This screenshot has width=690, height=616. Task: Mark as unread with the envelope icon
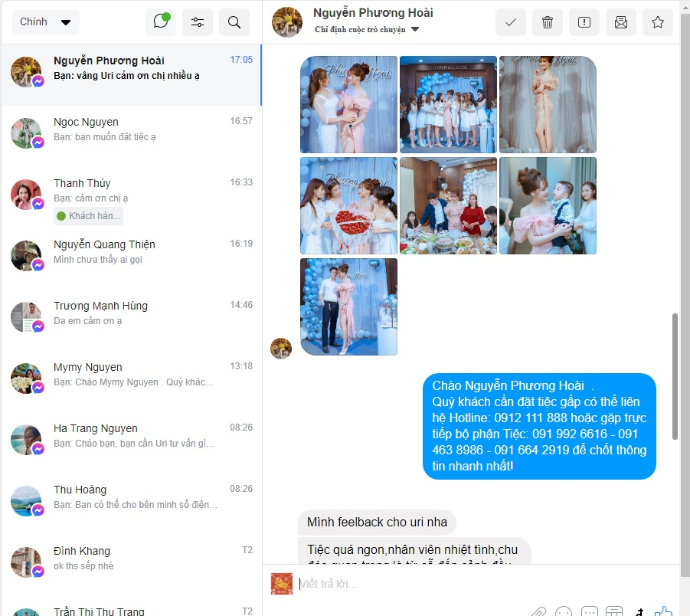(x=621, y=22)
